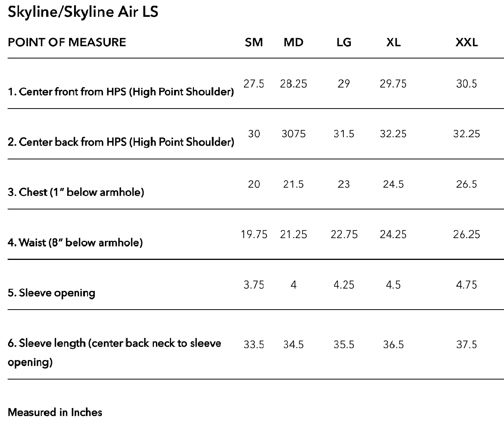The height and width of the screenshot is (425, 504).
Task: Select the LG column header
Action: coord(344,42)
